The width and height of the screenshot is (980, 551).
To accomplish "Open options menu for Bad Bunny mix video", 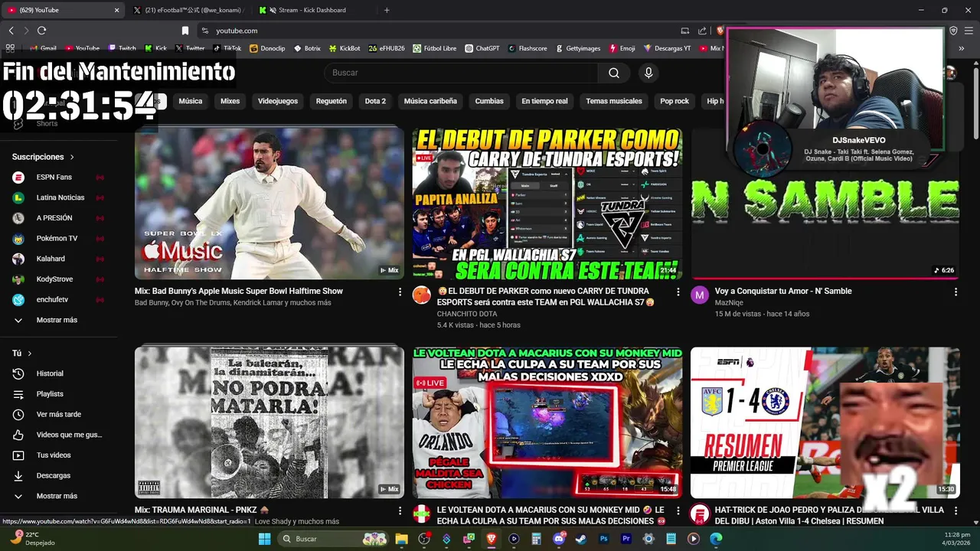I will click(x=400, y=292).
